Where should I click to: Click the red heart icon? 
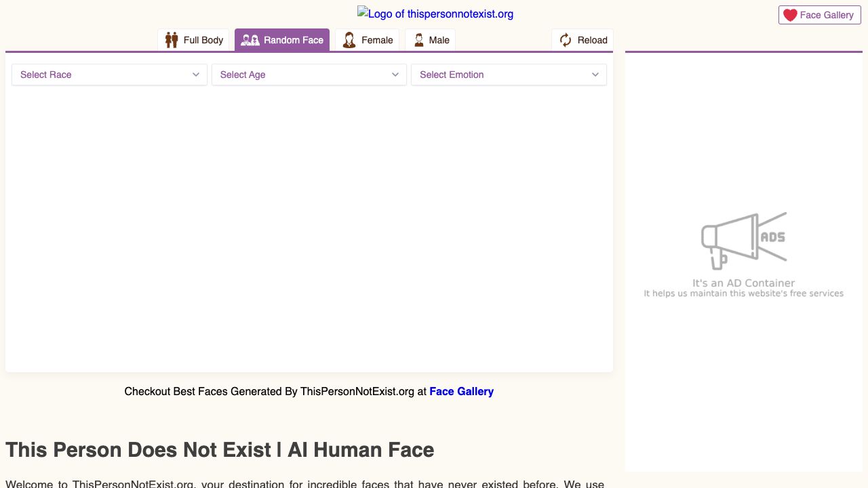coord(790,15)
